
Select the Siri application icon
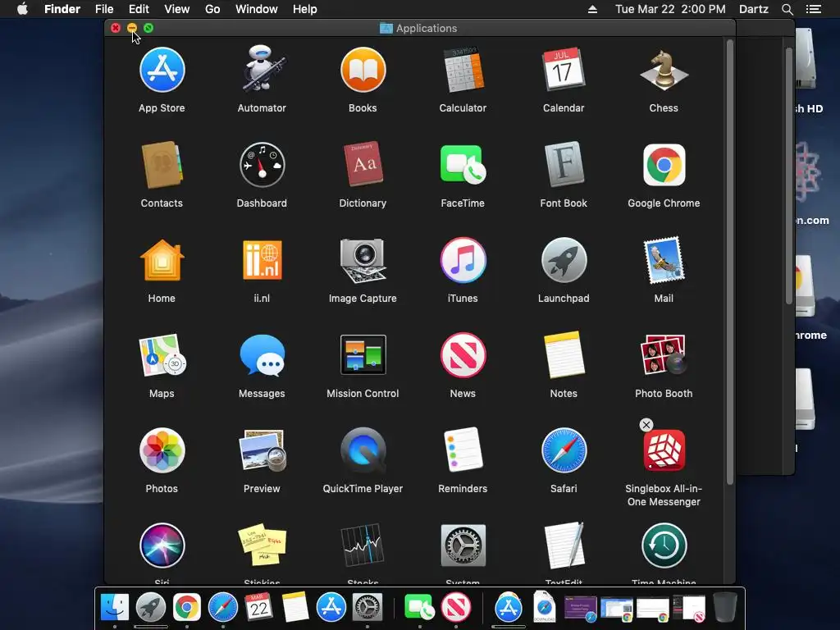click(162, 546)
